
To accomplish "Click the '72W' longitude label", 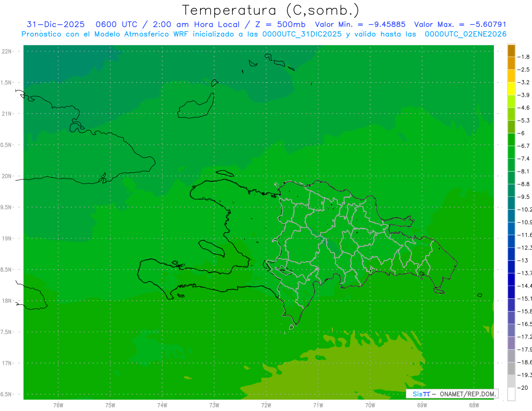I will [266, 405].
